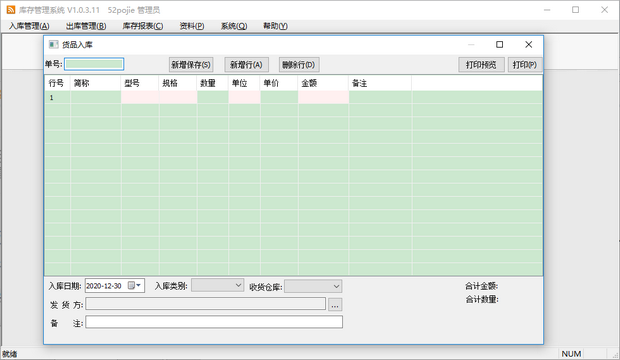Open the 帮助(Y) menu

pos(275,26)
